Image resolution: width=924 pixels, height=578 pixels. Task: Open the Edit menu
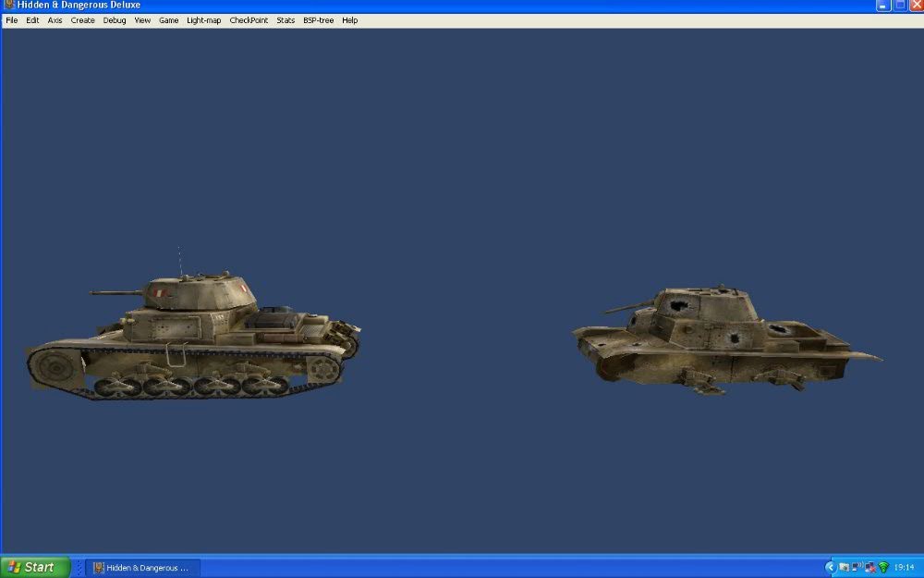coord(32,20)
